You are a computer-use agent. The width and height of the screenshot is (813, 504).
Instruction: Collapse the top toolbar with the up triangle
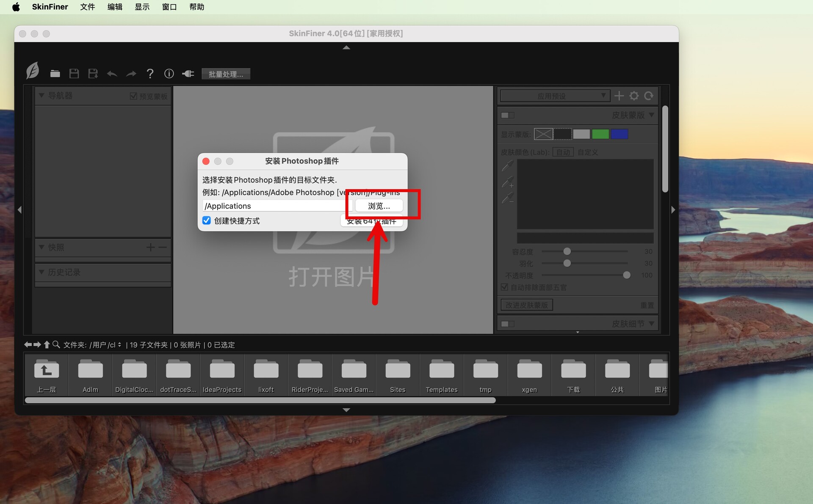(346, 48)
